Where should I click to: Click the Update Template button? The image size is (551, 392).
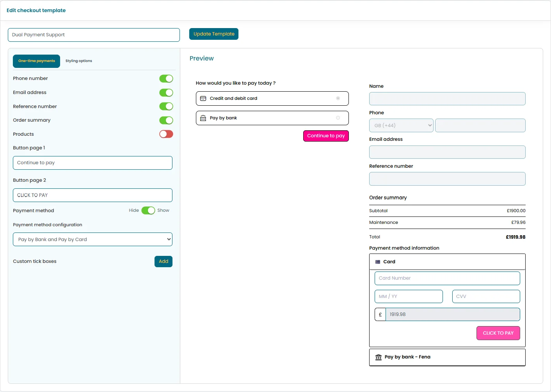click(x=213, y=34)
